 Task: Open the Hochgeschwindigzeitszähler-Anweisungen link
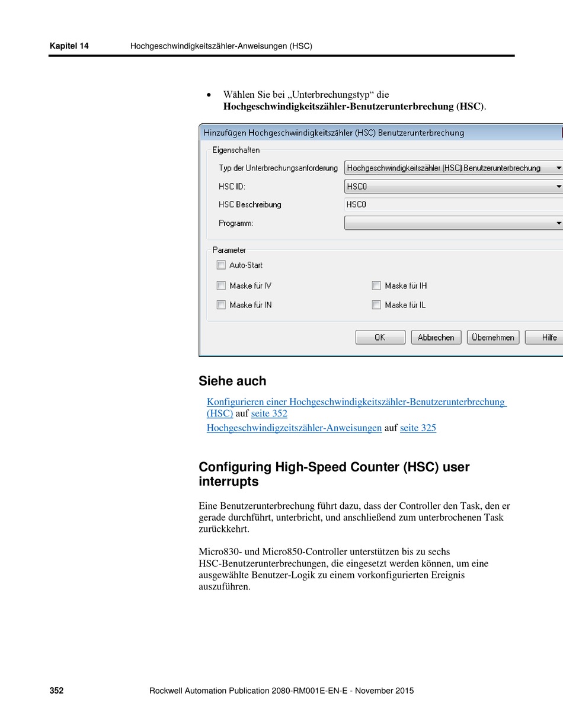(294, 428)
